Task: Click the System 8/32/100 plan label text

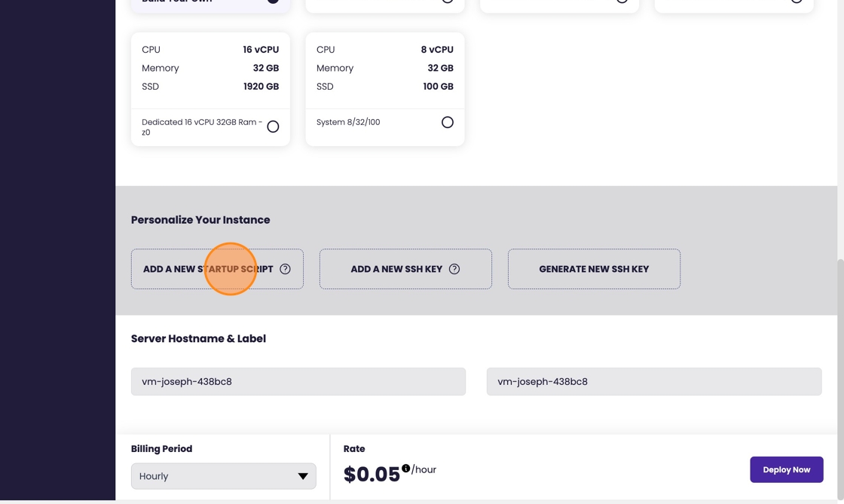Action: (x=348, y=122)
